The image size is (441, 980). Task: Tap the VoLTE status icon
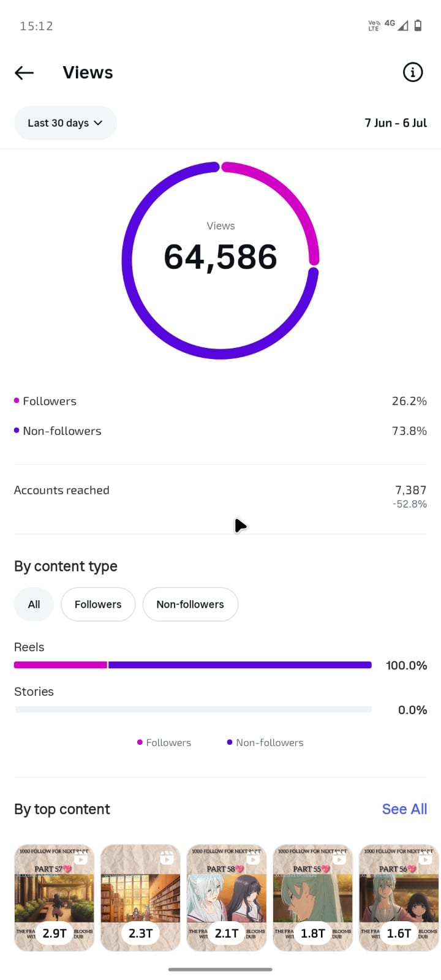(374, 25)
